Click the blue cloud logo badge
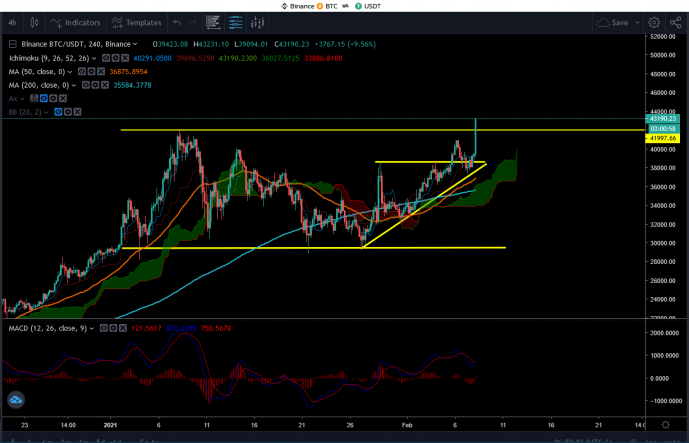The height and width of the screenshot is (443, 689). [16, 399]
